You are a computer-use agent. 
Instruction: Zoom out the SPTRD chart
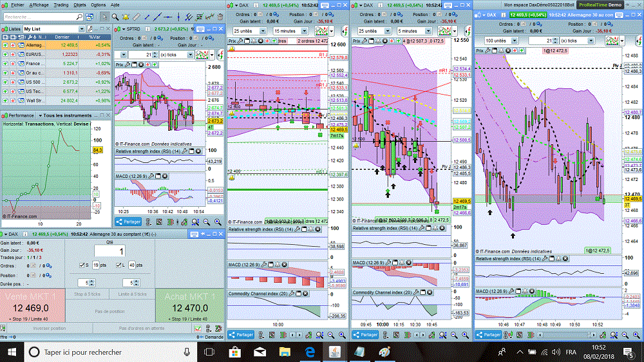[x=207, y=222]
